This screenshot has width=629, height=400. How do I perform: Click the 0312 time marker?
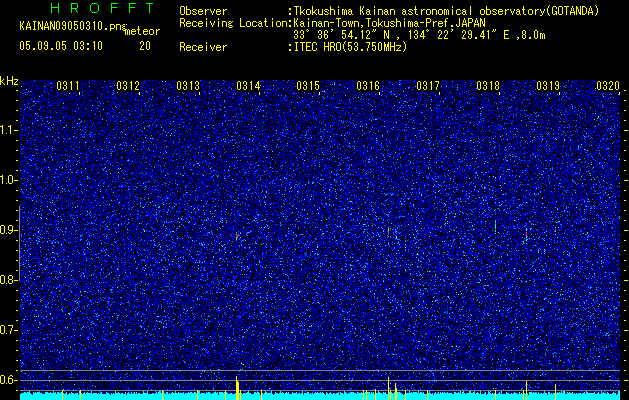pos(128,85)
